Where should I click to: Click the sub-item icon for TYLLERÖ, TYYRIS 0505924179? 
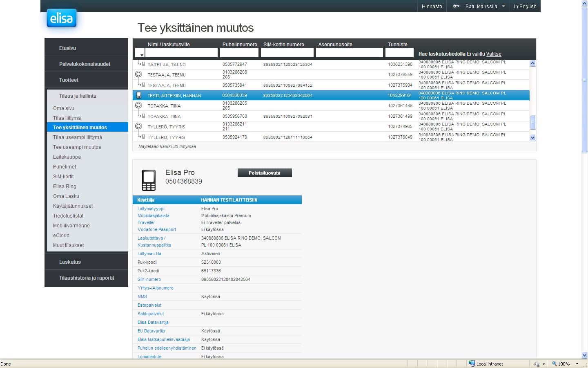[141, 137]
